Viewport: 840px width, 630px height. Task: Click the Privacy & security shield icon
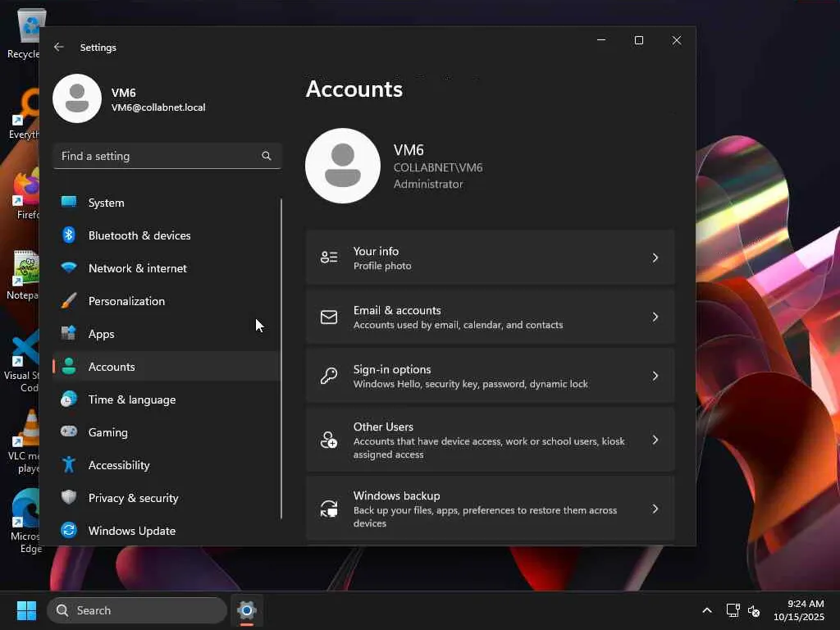pos(69,497)
